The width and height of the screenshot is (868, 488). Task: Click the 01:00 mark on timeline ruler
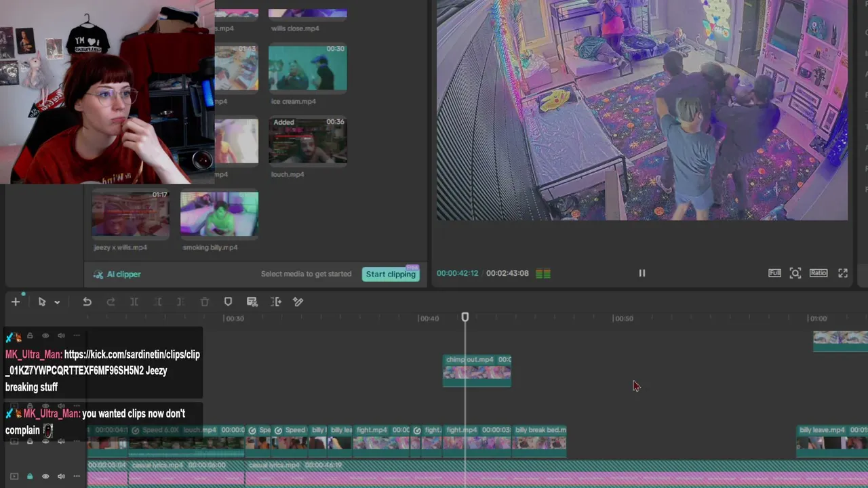818,319
